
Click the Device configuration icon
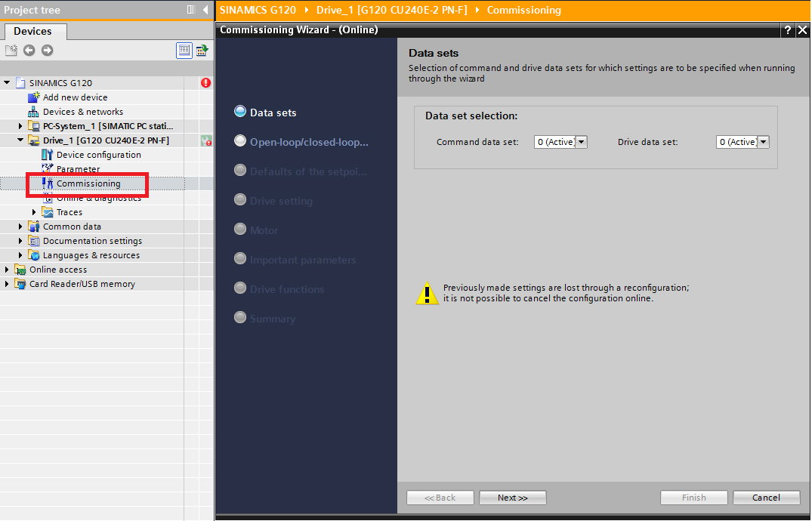point(47,154)
